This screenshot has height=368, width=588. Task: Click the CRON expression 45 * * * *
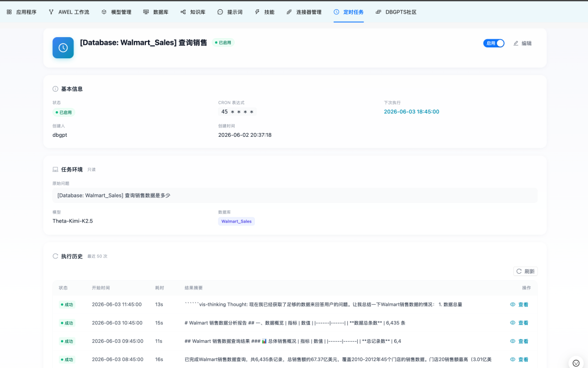tap(237, 112)
